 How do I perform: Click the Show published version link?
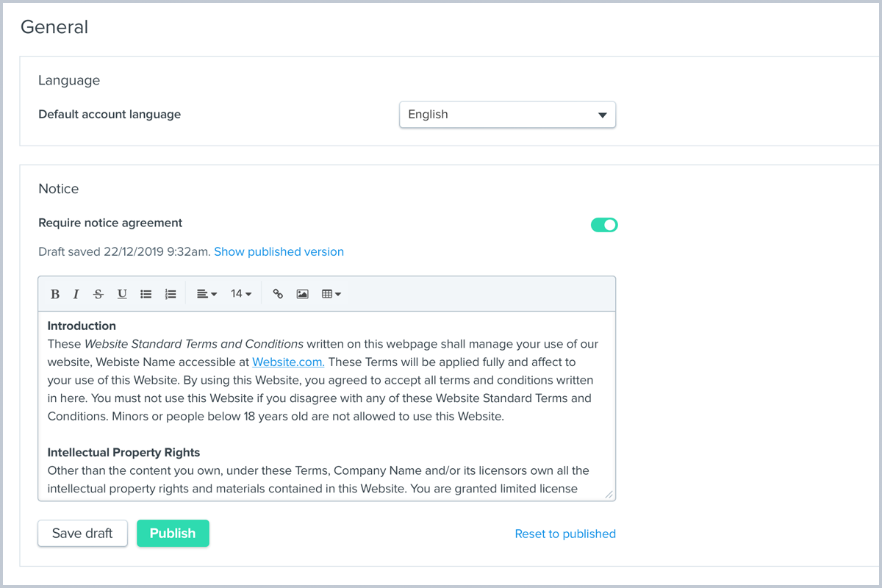[279, 251]
